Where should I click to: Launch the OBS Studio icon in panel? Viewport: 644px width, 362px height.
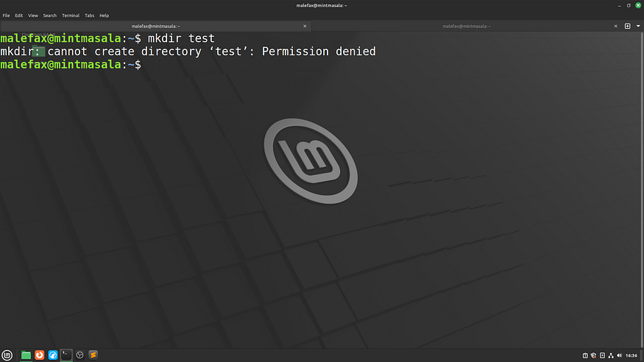click(x=79, y=355)
